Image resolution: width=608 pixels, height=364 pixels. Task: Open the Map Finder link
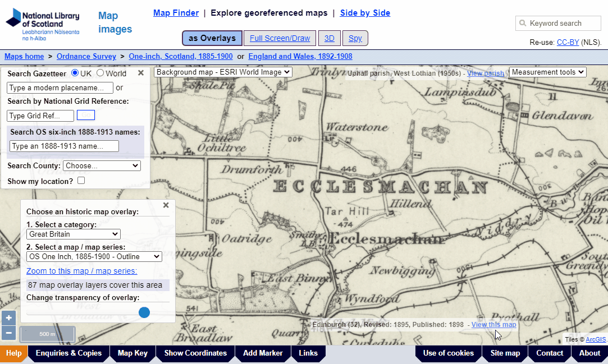[x=176, y=13]
